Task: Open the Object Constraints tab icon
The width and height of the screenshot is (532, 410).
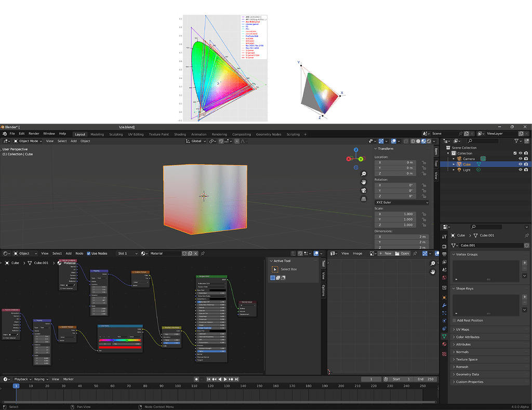Action: point(444,328)
